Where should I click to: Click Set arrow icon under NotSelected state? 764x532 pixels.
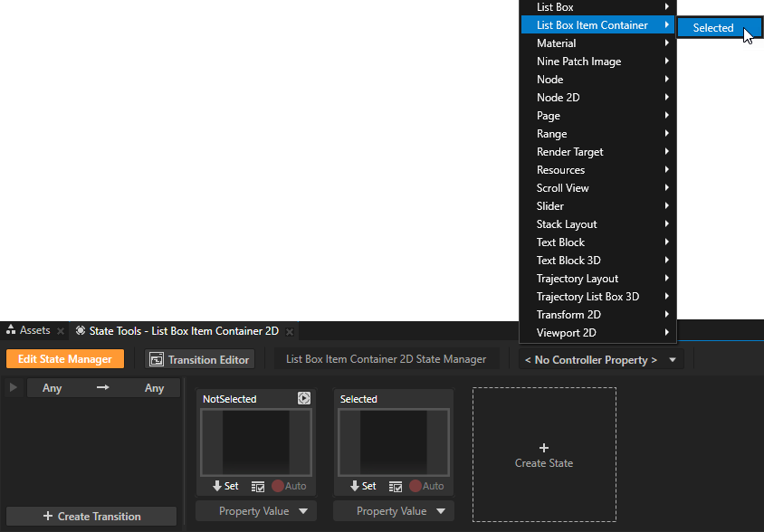tap(217, 486)
